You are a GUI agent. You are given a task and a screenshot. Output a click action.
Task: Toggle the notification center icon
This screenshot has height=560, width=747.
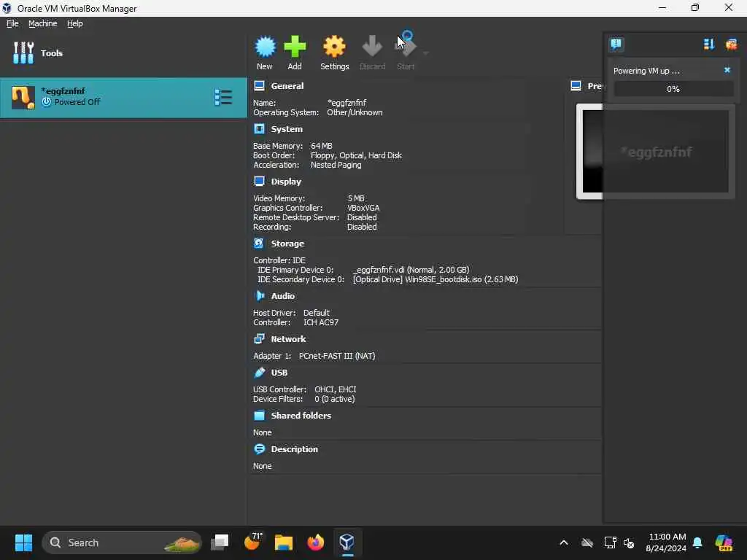(616, 44)
